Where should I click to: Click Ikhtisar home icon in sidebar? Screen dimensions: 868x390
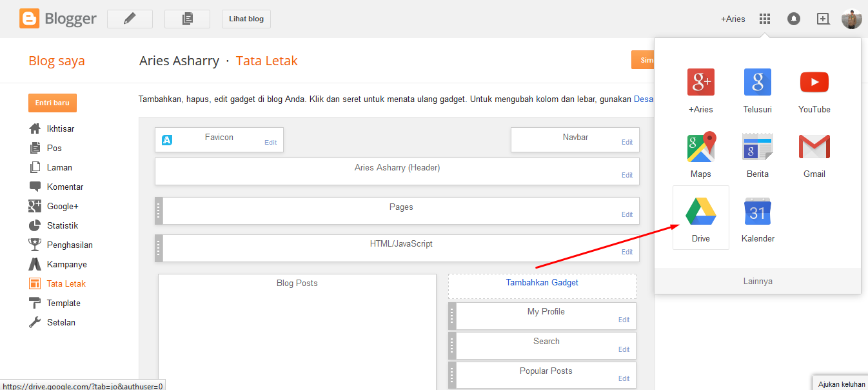(x=35, y=128)
